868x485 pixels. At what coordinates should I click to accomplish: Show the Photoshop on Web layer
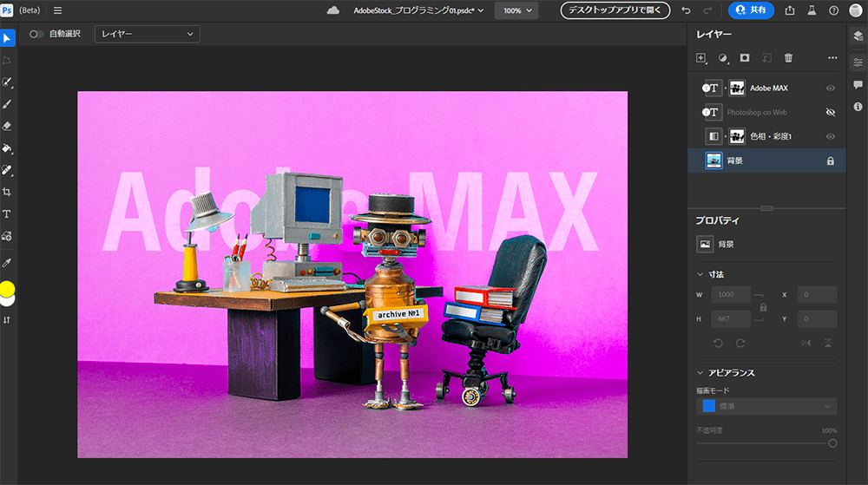point(831,112)
